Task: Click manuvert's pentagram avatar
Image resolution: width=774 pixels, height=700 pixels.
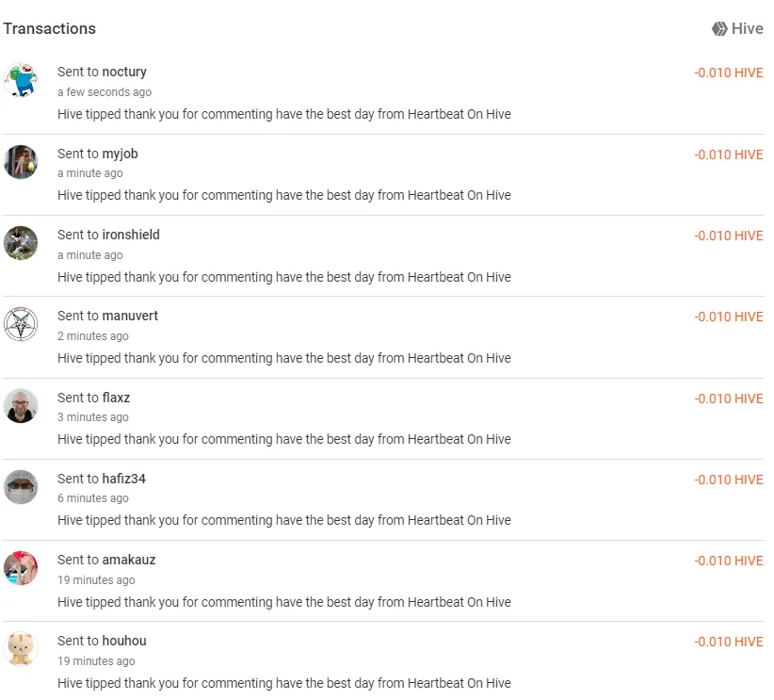Action: 21,324
